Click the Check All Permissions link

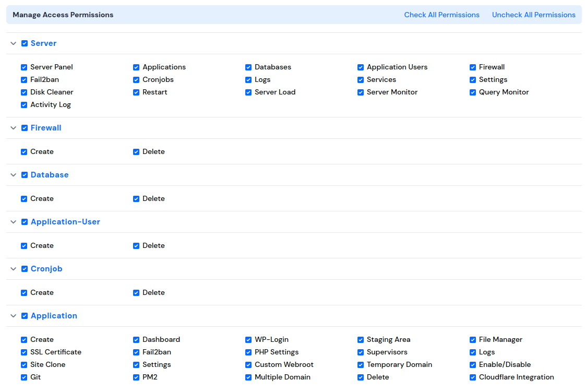click(x=441, y=15)
